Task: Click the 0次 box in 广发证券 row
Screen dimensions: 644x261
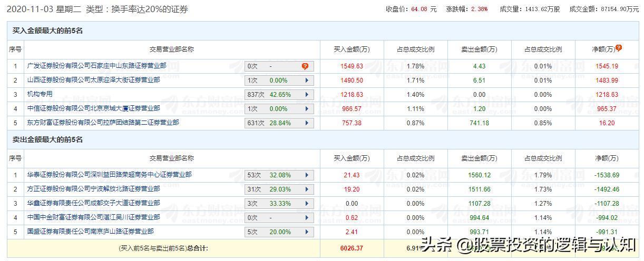Action: coord(279,66)
